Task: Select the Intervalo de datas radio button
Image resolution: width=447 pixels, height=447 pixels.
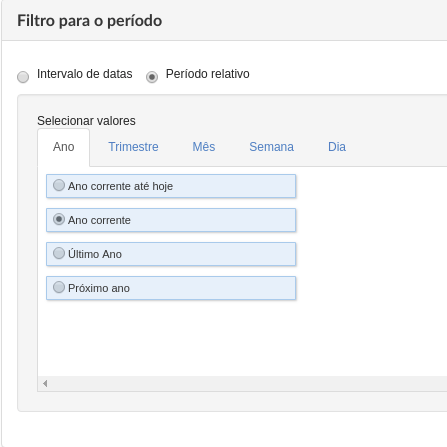Action: click(23, 77)
